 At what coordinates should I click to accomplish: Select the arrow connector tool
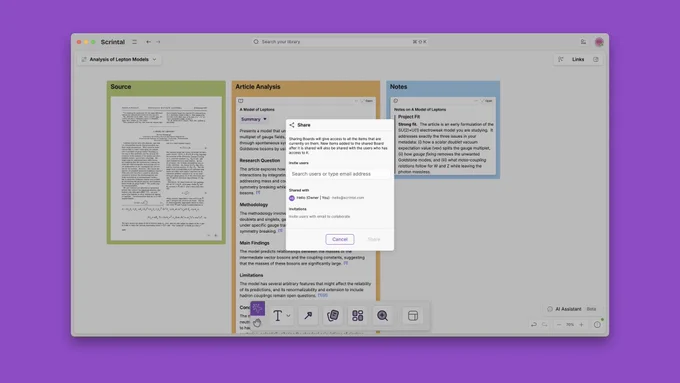coord(308,315)
